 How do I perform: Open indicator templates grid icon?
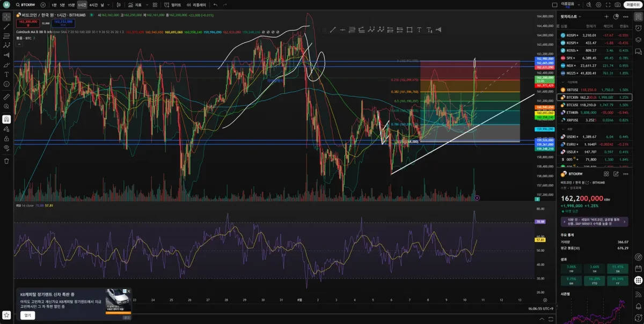click(155, 5)
